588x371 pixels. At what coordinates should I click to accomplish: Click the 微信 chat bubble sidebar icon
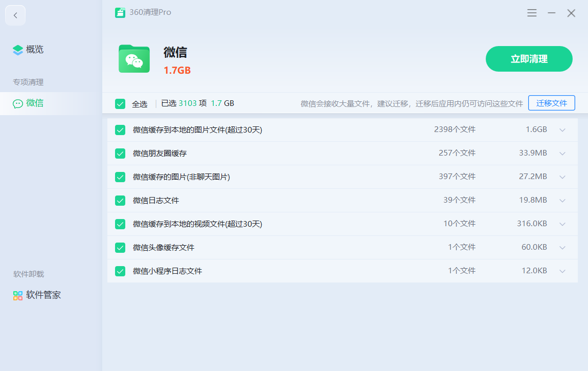(18, 103)
